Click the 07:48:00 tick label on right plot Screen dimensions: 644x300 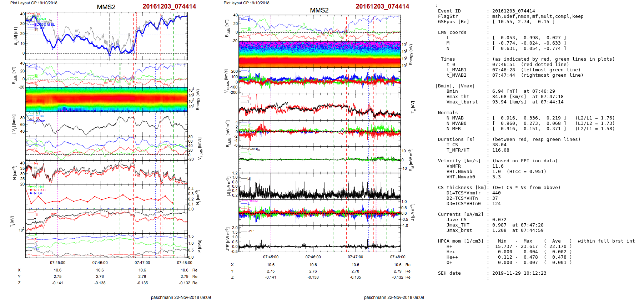pyautogui.click(x=398, y=257)
